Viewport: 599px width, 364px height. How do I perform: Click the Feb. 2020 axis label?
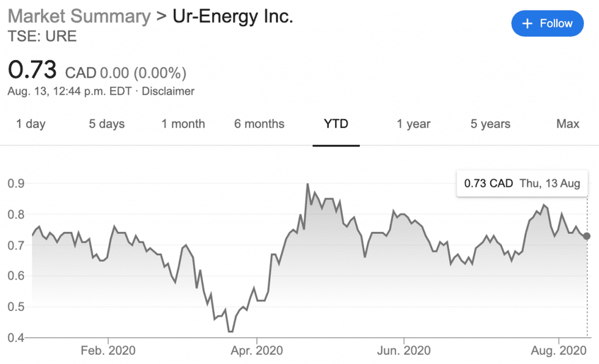point(108,351)
